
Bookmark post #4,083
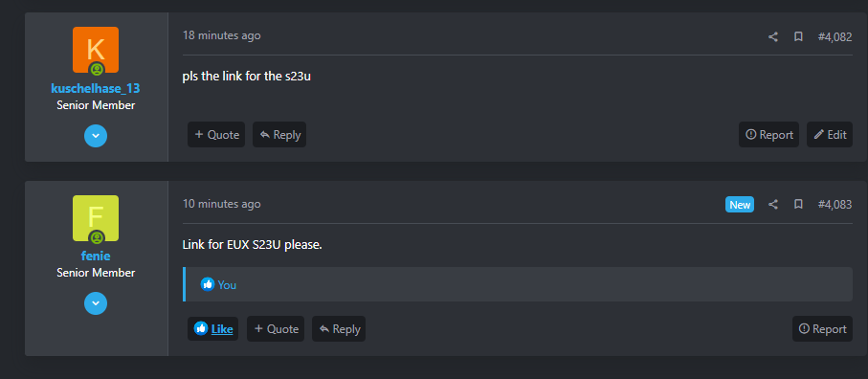(798, 205)
